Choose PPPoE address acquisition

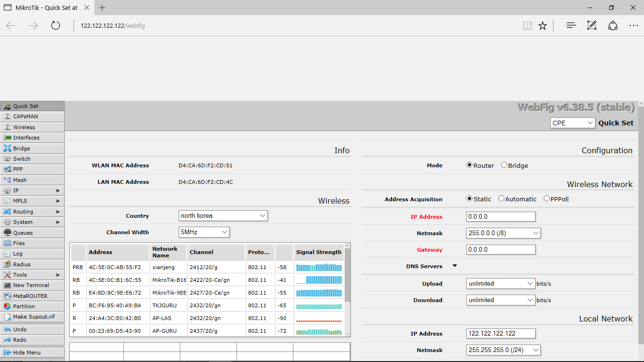click(x=546, y=198)
